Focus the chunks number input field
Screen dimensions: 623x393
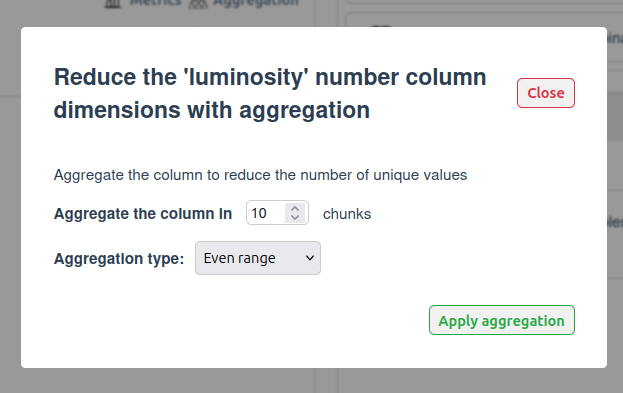[277, 213]
